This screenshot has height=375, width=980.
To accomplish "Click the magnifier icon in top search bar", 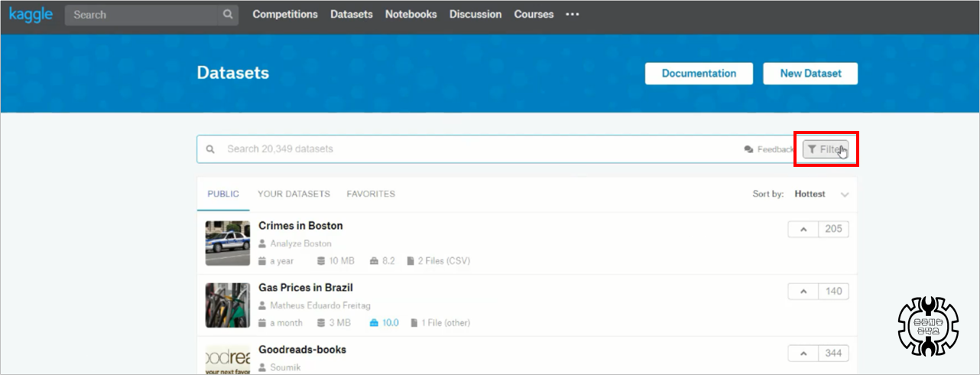I will [228, 15].
